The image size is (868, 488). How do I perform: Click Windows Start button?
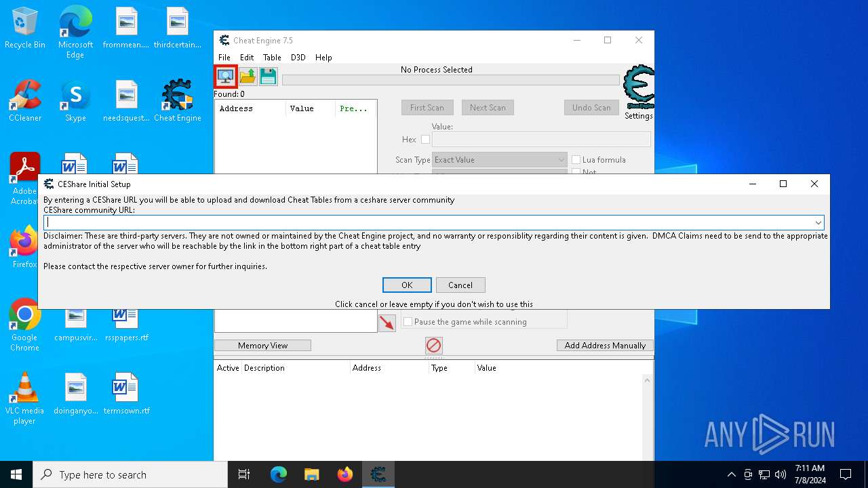(16, 474)
